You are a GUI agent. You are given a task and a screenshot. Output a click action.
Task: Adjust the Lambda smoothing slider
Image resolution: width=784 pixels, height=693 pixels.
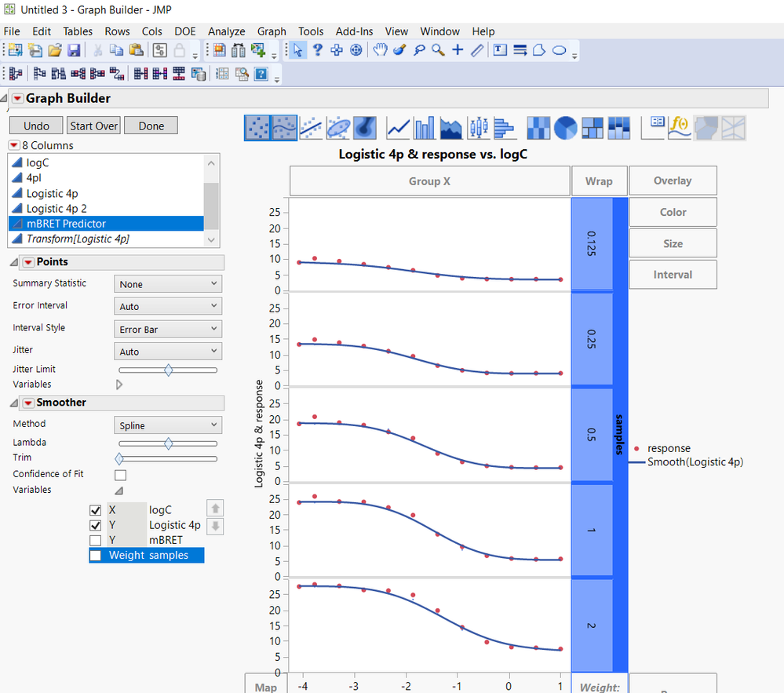[167, 442]
